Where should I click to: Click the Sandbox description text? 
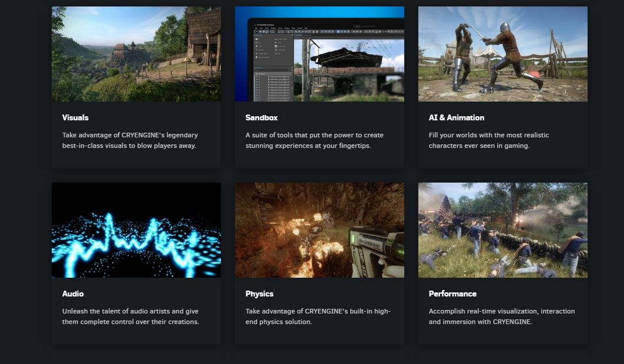tap(313, 139)
